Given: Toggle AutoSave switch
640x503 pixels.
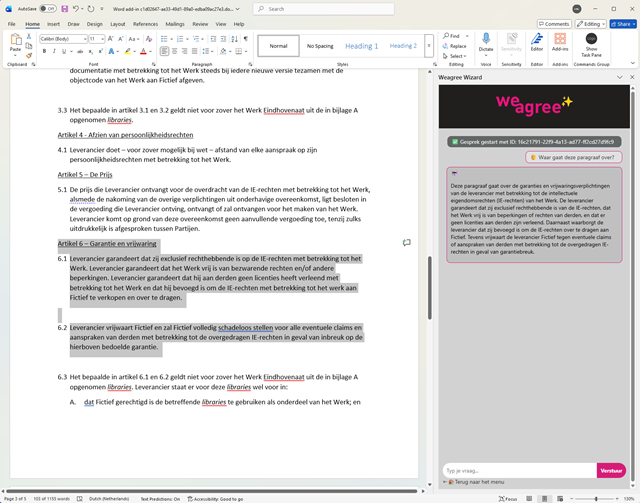Looking at the screenshot, I should coord(48,9).
